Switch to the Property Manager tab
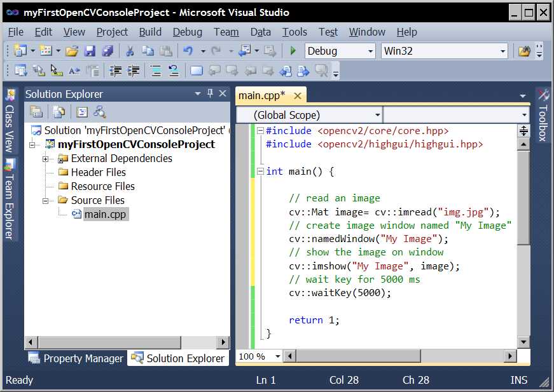The height and width of the screenshot is (392, 554). 76,358
